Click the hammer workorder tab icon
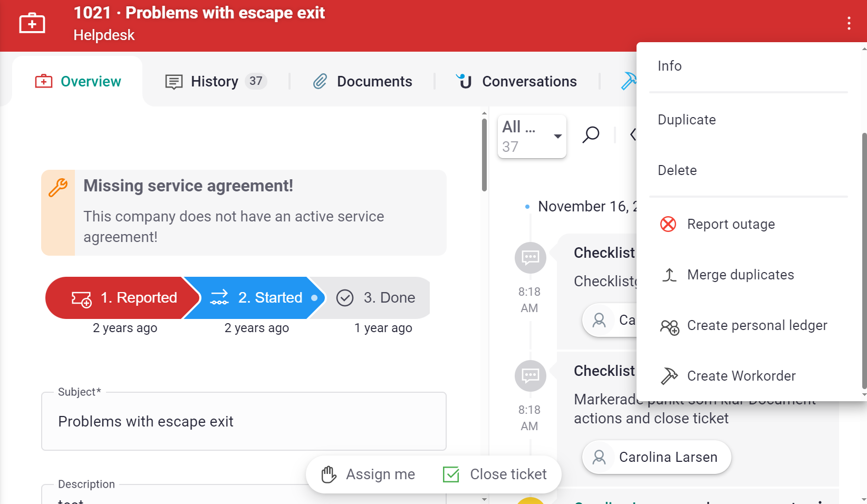 point(628,81)
